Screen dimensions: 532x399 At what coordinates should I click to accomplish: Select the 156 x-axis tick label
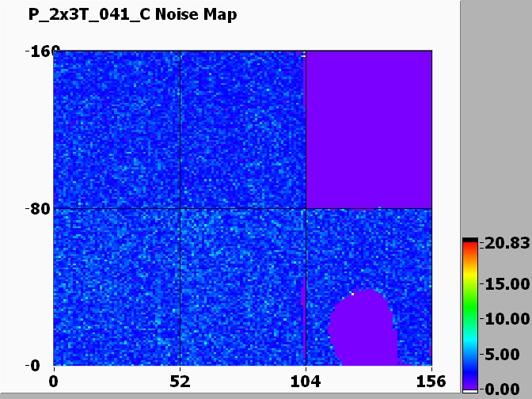(x=431, y=381)
